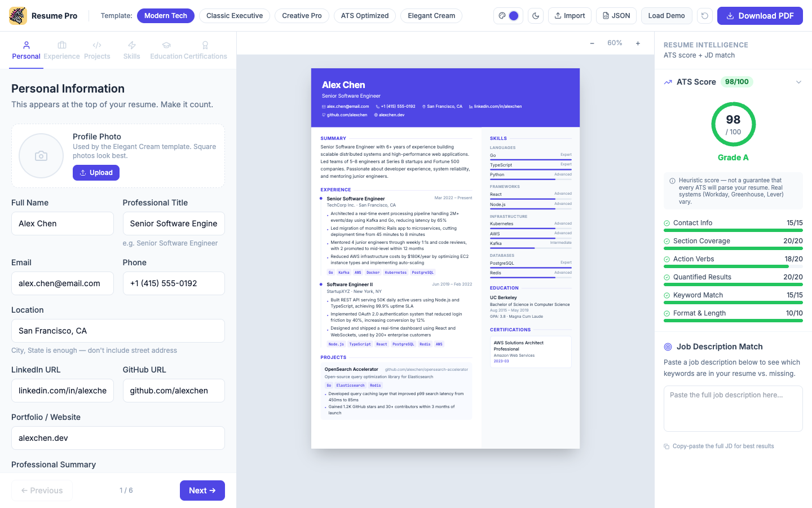Click OpenSearch Accelerator project title
The height and width of the screenshot is (508, 812).
351,369
